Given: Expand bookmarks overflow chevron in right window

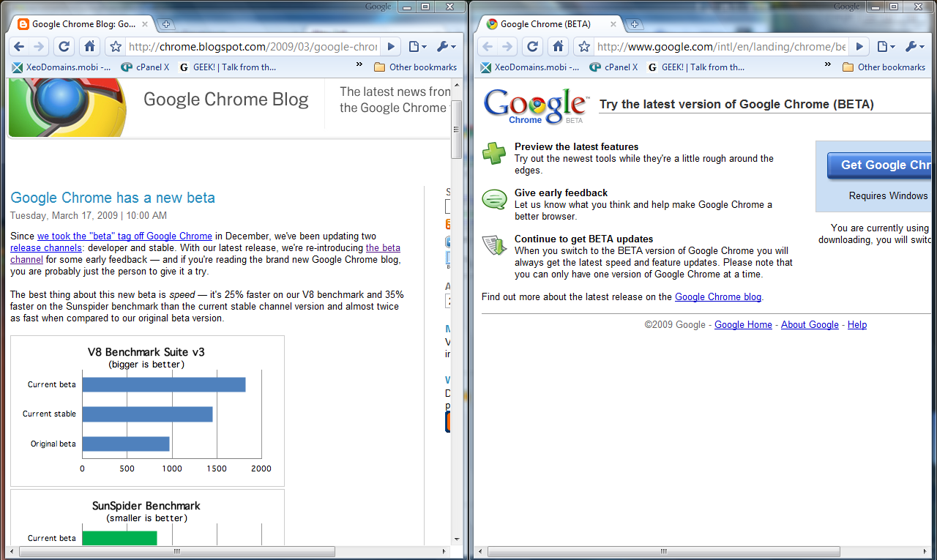Looking at the screenshot, I should tap(828, 64).
